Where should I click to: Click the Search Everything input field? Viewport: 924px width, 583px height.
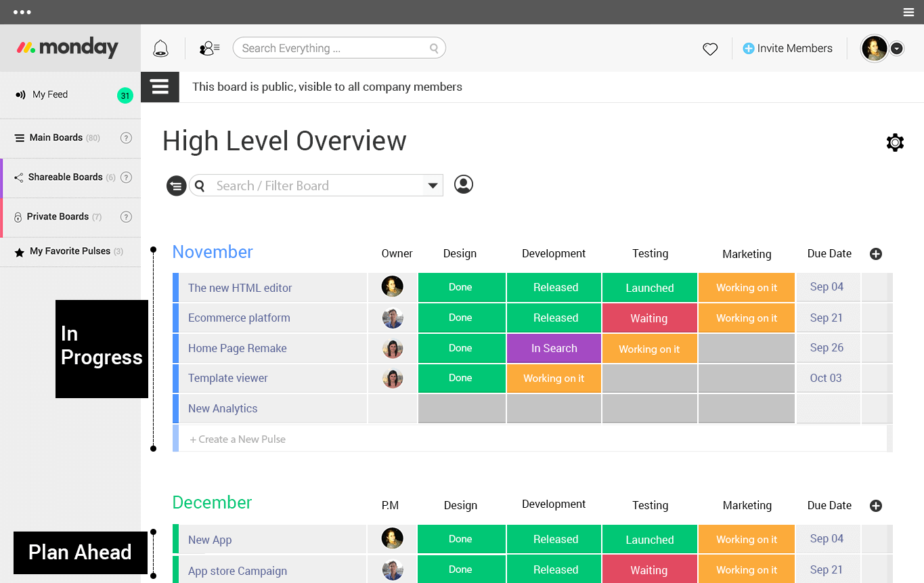pyautogui.click(x=339, y=48)
